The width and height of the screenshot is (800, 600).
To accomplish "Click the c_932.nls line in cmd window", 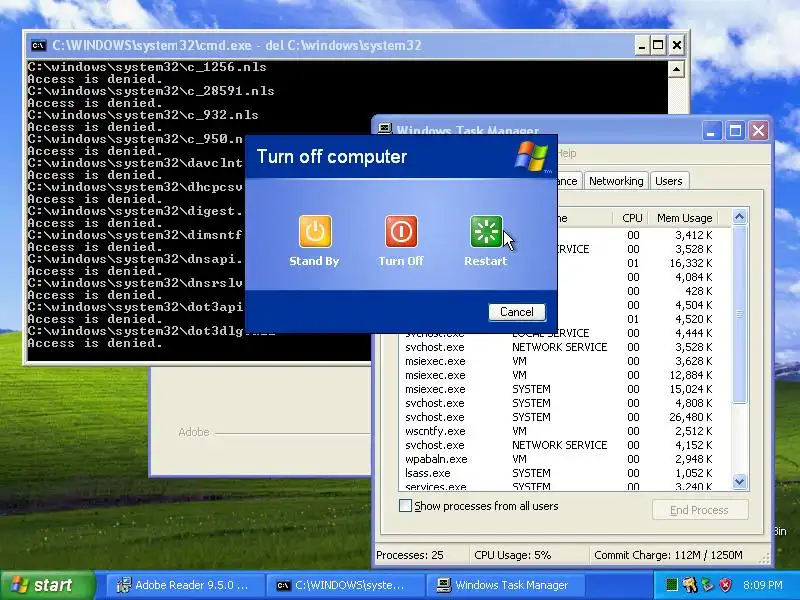I will [x=143, y=115].
